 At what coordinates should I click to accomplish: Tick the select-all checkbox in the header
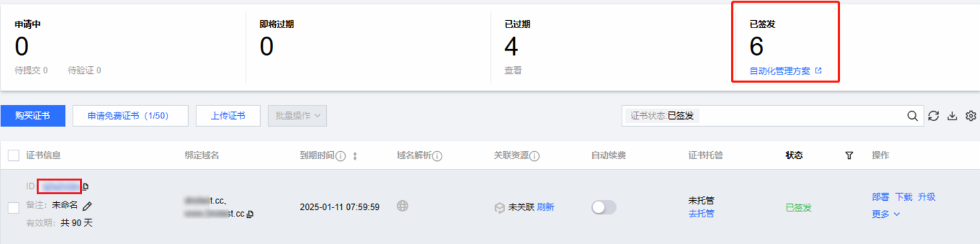(x=13, y=156)
